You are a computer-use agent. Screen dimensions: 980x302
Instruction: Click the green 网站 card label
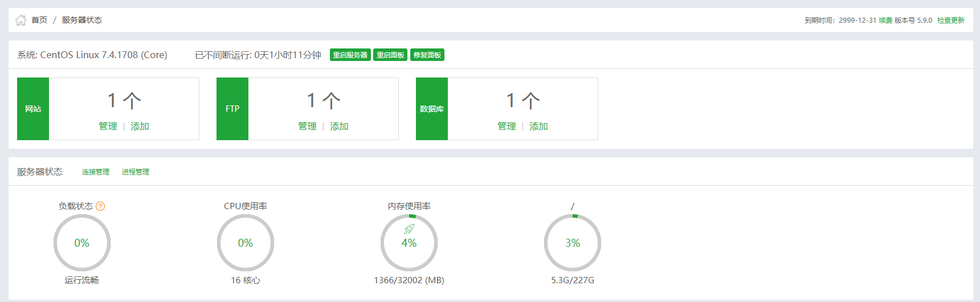(33, 109)
